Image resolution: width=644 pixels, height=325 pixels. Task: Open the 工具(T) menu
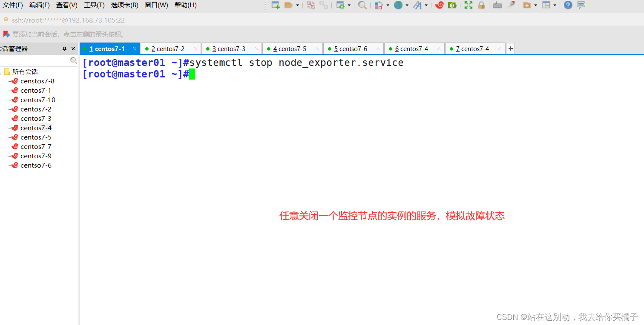pyautogui.click(x=94, y=5)
